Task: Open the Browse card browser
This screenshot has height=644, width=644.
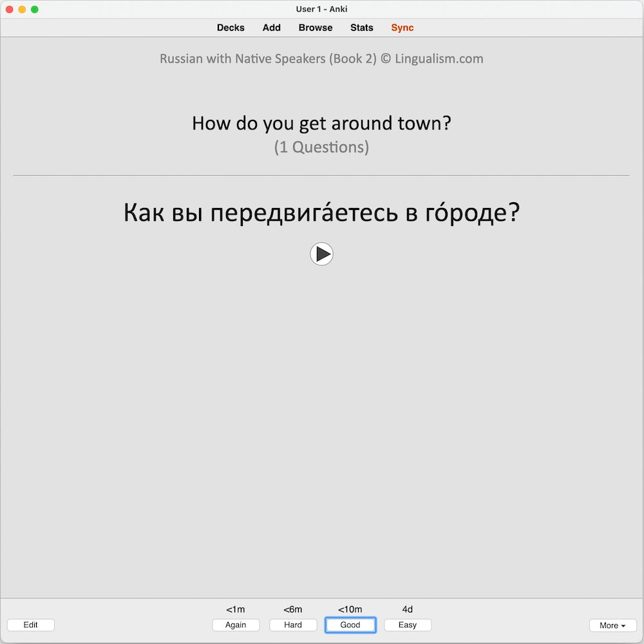Action: coord(316,28)
